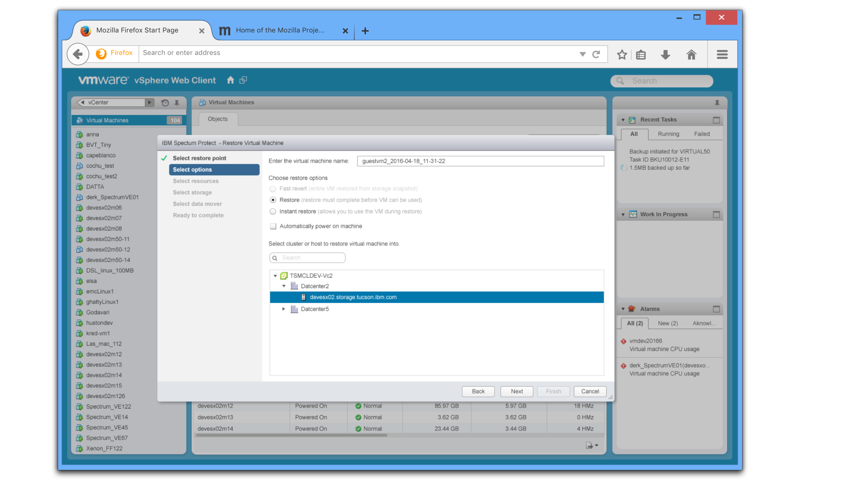Go back via vCenter navigator arrow

tap(82, 103)
